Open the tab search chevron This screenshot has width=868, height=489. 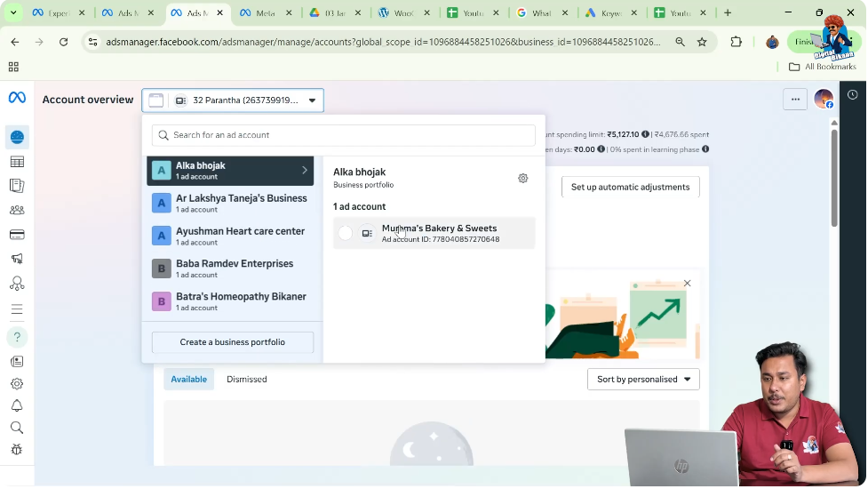pos(13,12)
